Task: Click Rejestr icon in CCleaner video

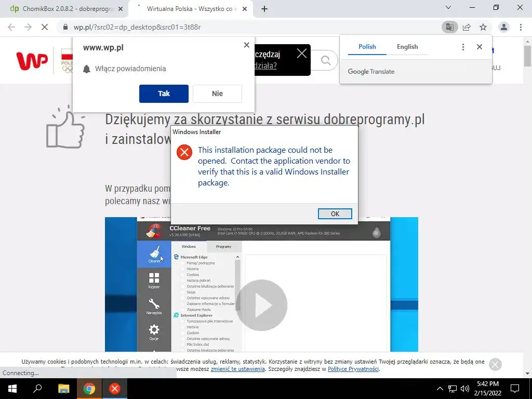Action: (x=154, y=281)
